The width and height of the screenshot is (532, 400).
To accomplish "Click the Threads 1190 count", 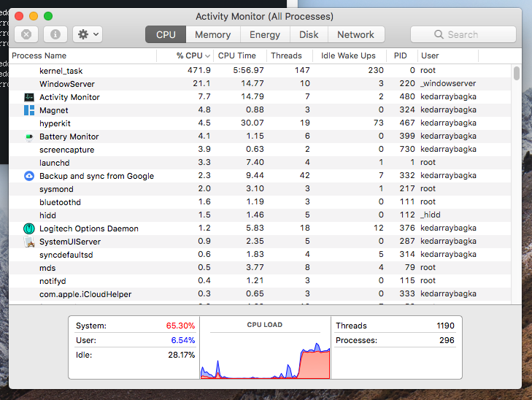I will [445, 326].
